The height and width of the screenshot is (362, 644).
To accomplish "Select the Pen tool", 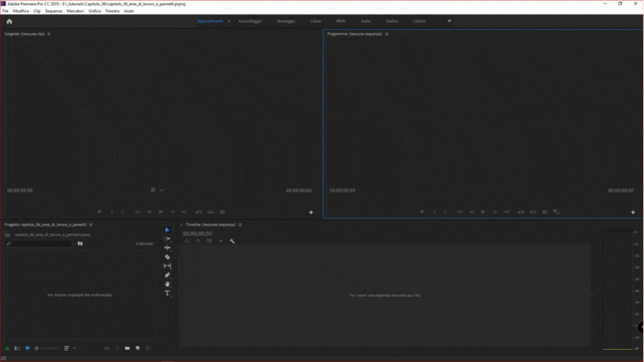I will tap(167, 275).
